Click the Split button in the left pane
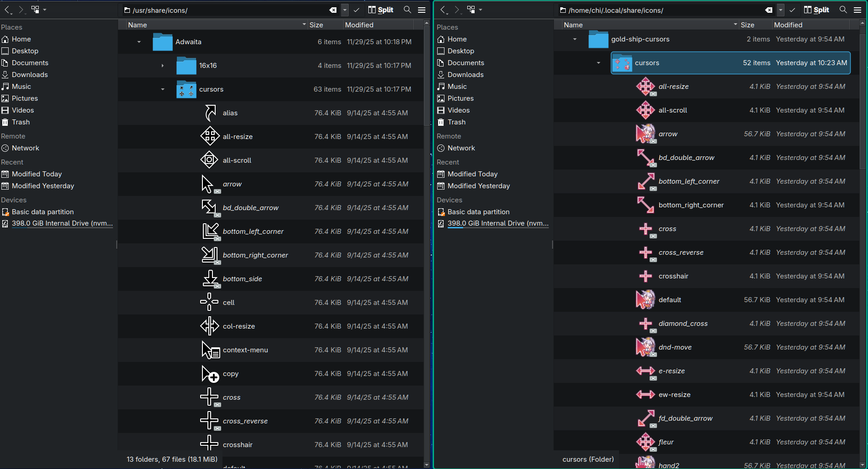The width and height of the screenshot is (868, 469). 381,10
